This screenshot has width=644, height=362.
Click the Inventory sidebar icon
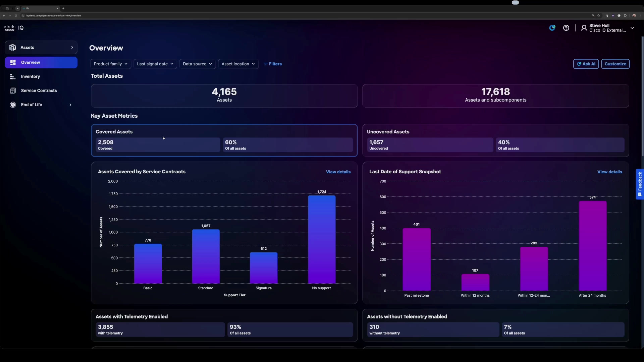[13, 77]
